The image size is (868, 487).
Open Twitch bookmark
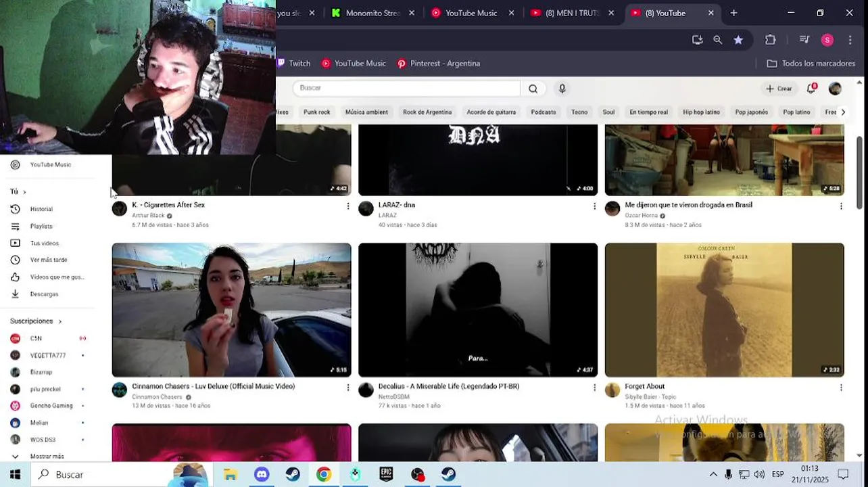(293, 64)
